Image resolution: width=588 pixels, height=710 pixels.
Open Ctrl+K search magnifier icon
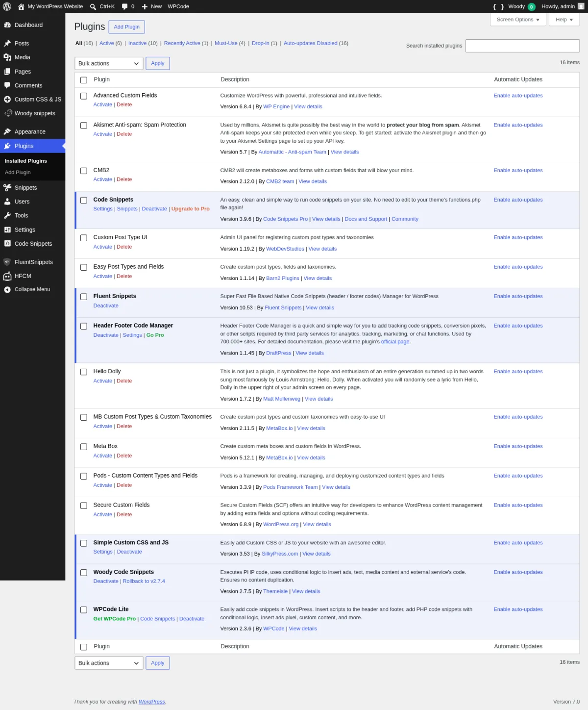[93, 7]
